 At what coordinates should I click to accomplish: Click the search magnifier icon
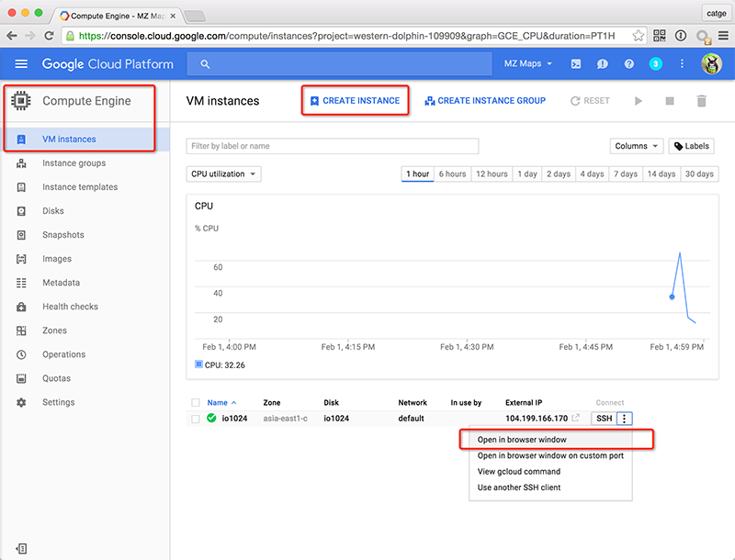tap(205, 64)
